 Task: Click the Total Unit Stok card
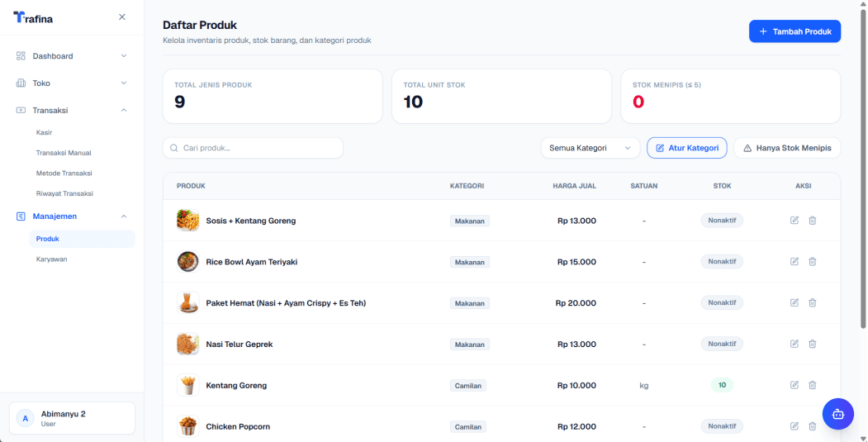coord(501,96)
